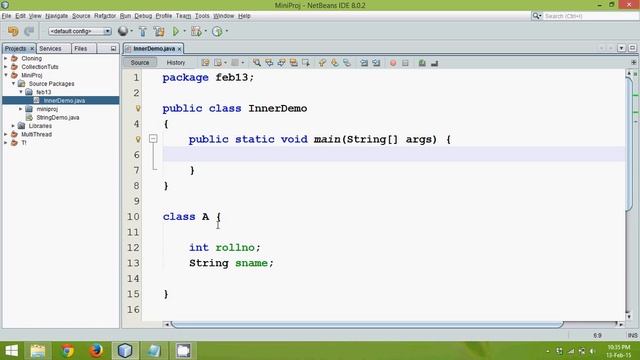Expand the Cloning project node

click(x=6, y=58)
